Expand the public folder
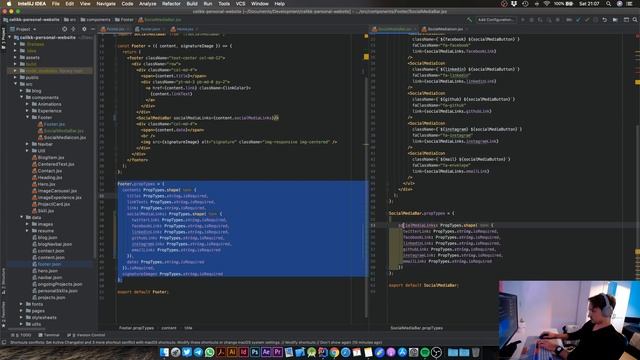Image resolution: width=640 pixels, height=360 pixels. click(x=16, y=77)
